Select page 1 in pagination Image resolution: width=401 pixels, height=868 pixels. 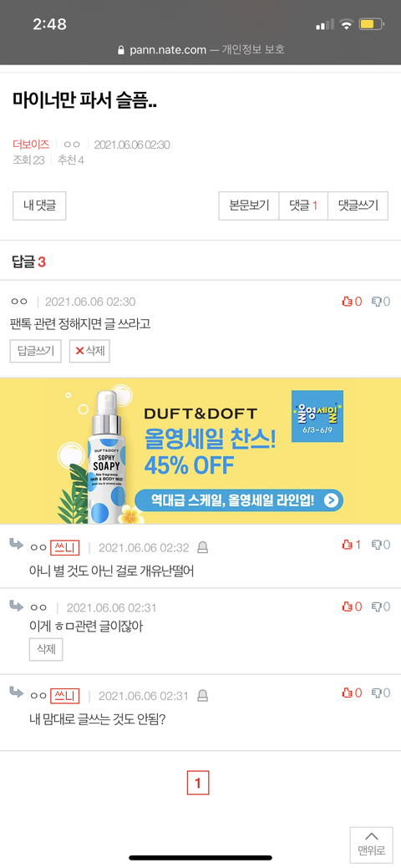(x=198, y=783)
